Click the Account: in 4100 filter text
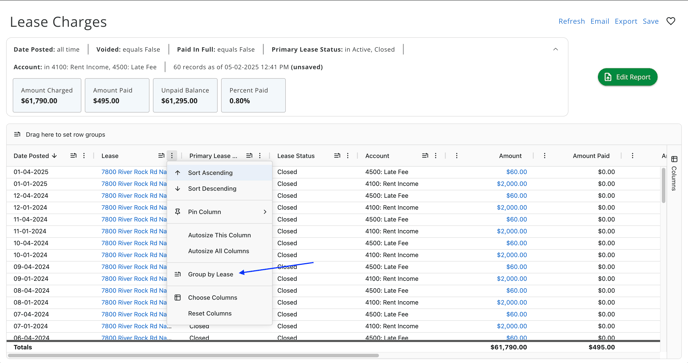This screenshot has height=363, width=688. pyautogui.click(x=85, y=67)
